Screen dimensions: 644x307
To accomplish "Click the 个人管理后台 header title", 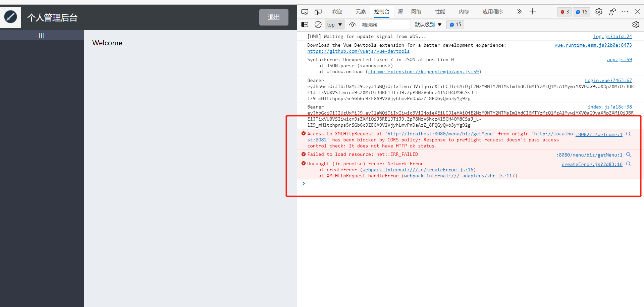I will [x=52, y=17].
